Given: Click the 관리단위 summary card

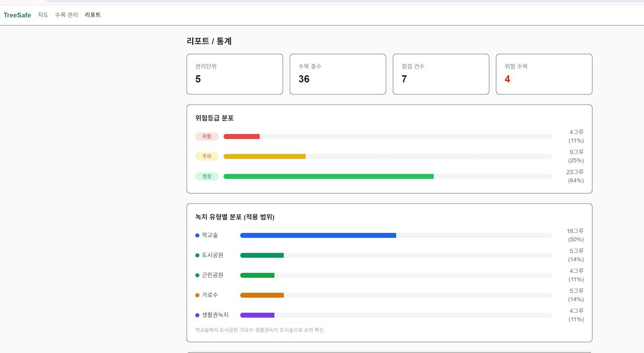Looking at the screenshot, I should click(x=235, y=74).
